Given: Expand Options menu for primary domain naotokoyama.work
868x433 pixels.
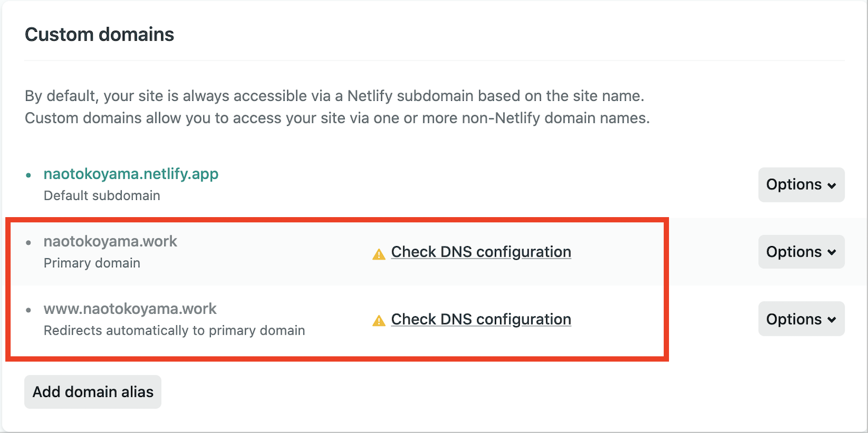Looking at the screenshot, I should pyautogui.click(x=801, y=252).
